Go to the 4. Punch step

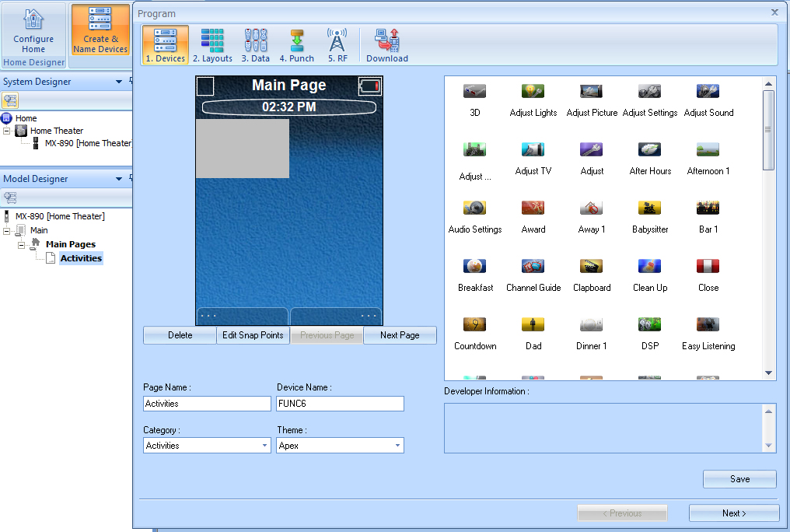[296, 45]
